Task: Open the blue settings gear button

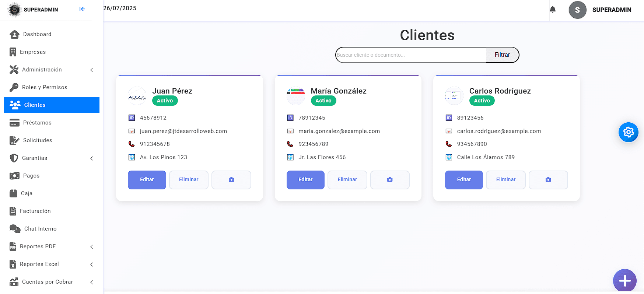Action: coord(628,132)
